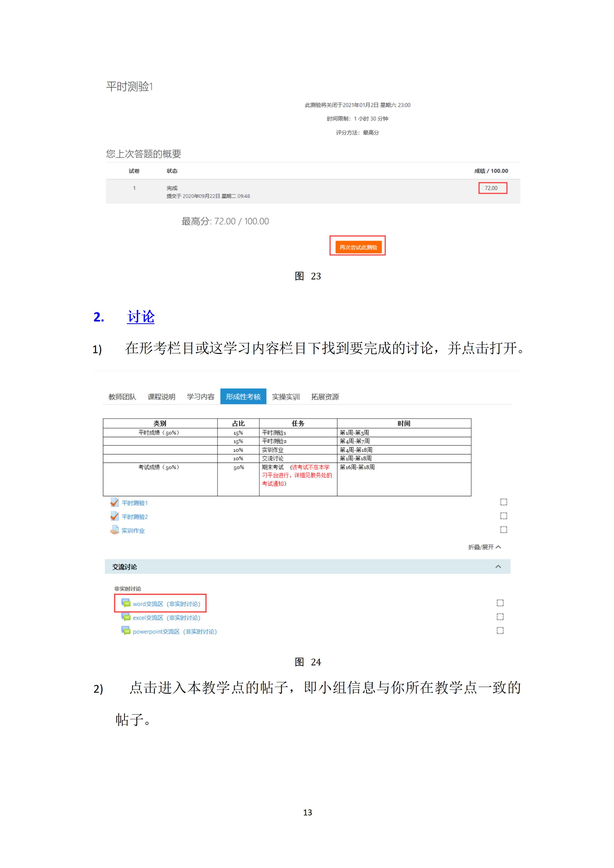Image resolution: width=614 pixels, height=868 pixels.
Task: Select the 形成性考核 tab
Action: [x=243, y=396]
